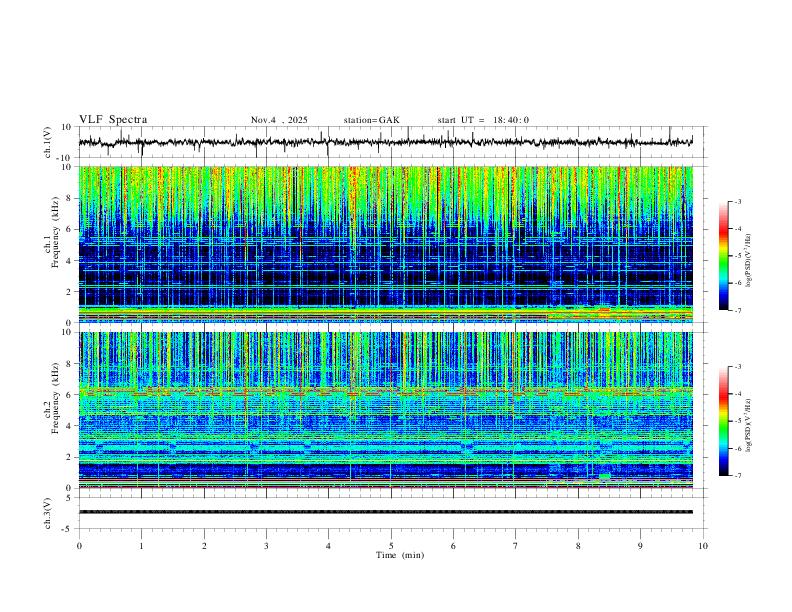Image resolution: width=792 pixels, height=612 pixels.
Task: Click the upper PSD color scale bar
Action: coord(723,256)
